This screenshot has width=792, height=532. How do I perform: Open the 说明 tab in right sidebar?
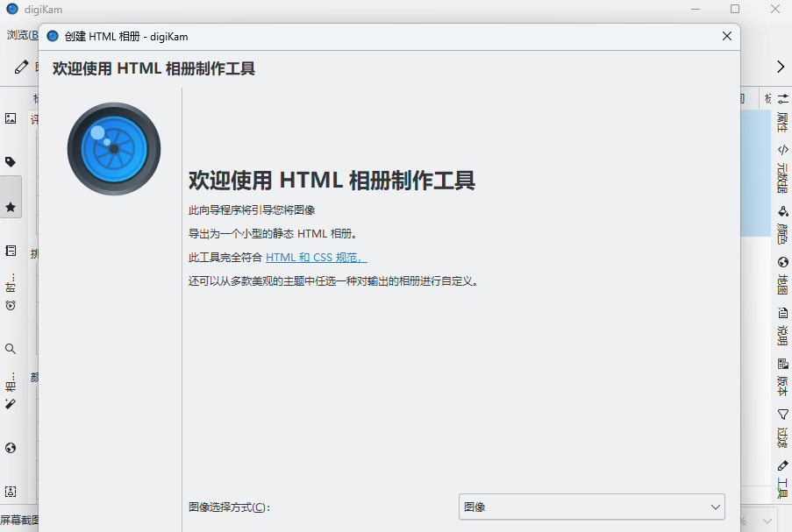point(782,326)
